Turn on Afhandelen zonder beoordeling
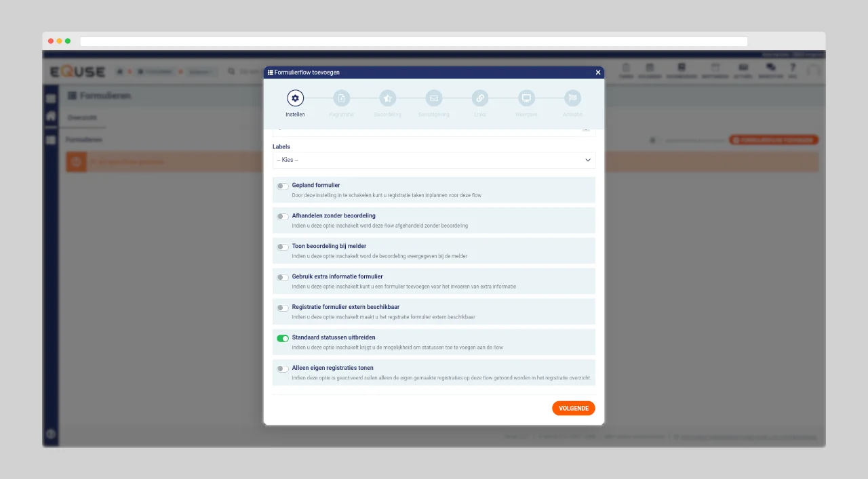The height and width of the screenshot is (479, 868). pyautogui.click(x=283, y=217)
